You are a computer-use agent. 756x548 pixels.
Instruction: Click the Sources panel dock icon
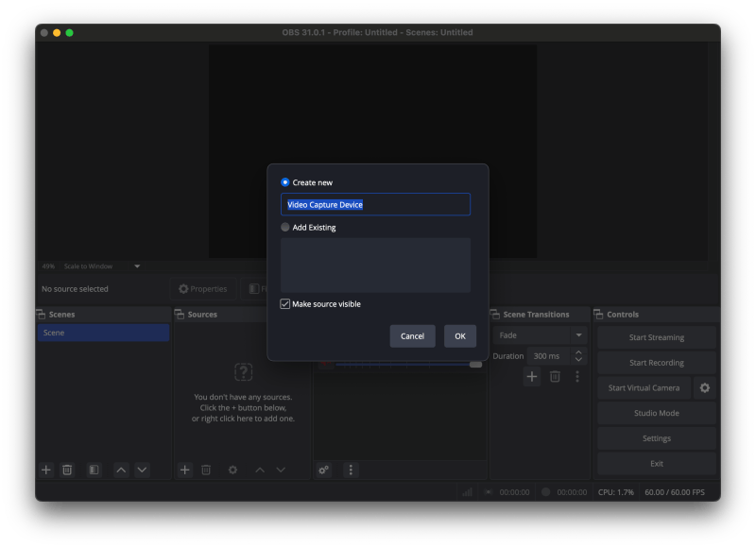pos(180,315)
